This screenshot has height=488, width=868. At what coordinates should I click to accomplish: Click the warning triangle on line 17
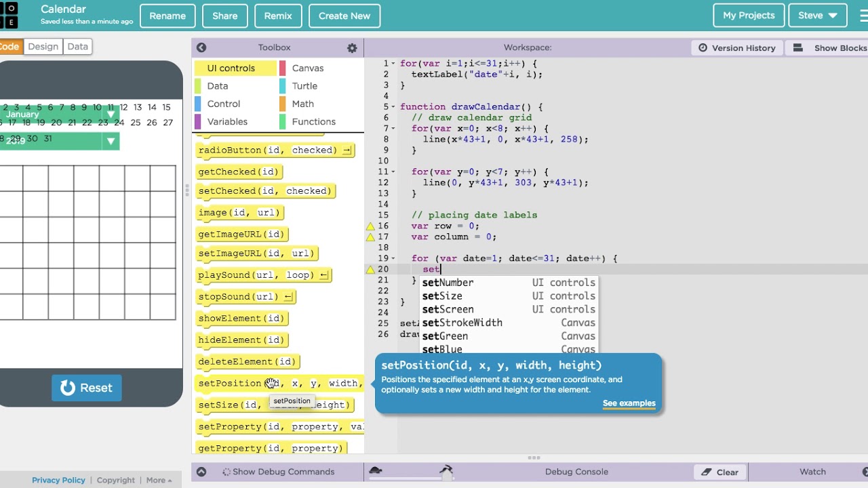pos(370,237)
